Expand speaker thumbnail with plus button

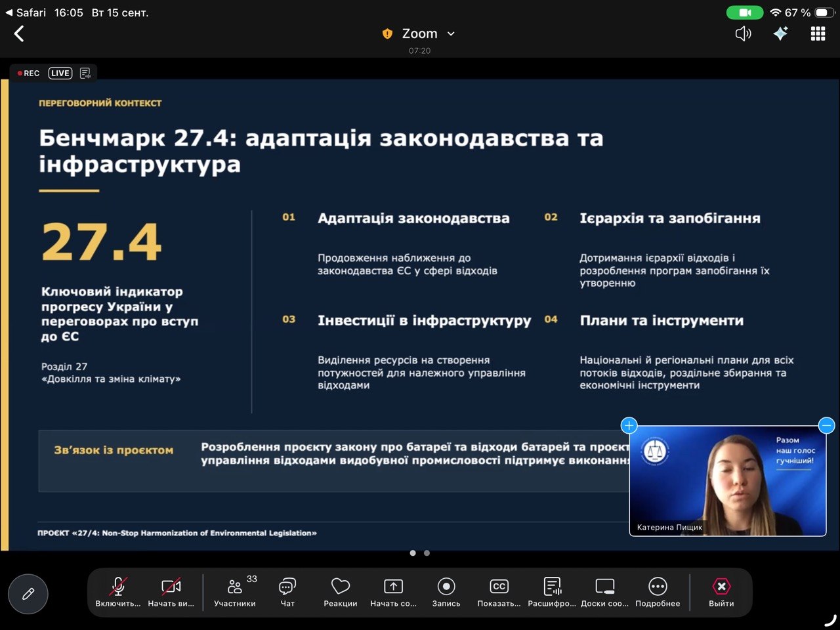tap(629, 425)
